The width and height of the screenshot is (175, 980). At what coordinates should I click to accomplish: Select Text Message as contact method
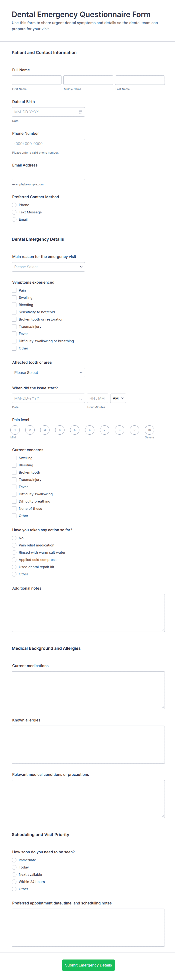point(14,212)
